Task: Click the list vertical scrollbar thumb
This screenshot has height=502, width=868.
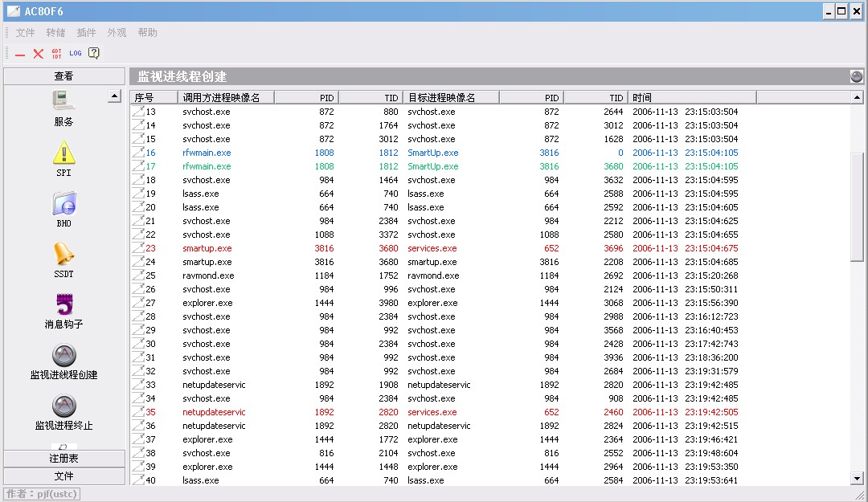Action: 857,206
